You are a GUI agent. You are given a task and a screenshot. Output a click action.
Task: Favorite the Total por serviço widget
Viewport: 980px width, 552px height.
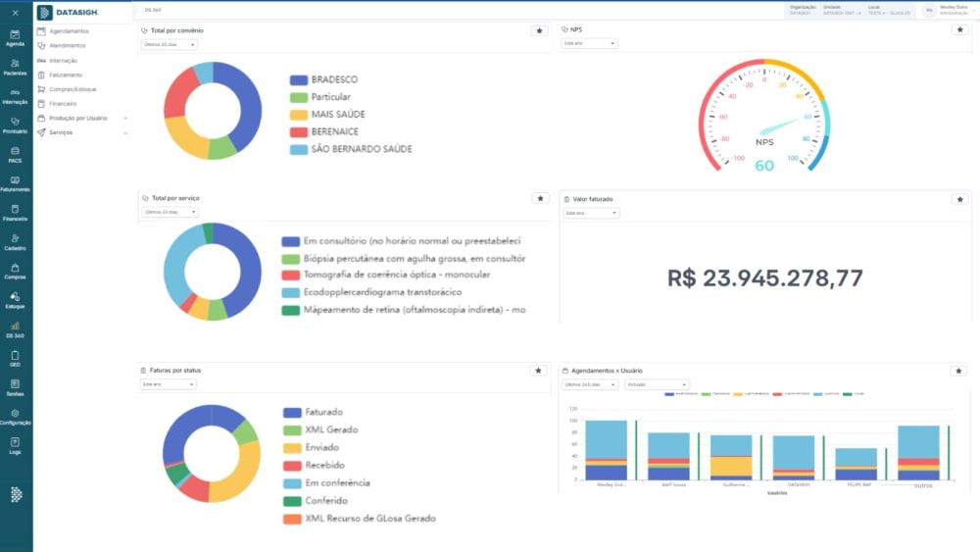[x=540, y=198]
